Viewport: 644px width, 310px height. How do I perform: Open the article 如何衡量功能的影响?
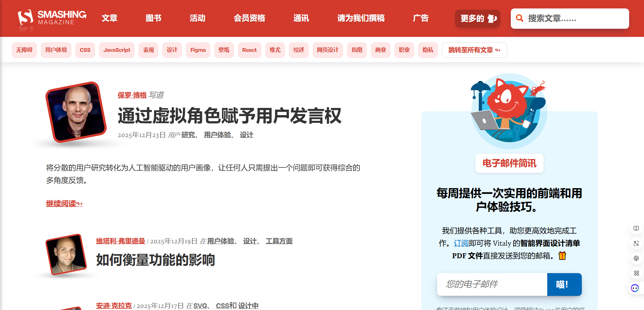click(155, 260)
